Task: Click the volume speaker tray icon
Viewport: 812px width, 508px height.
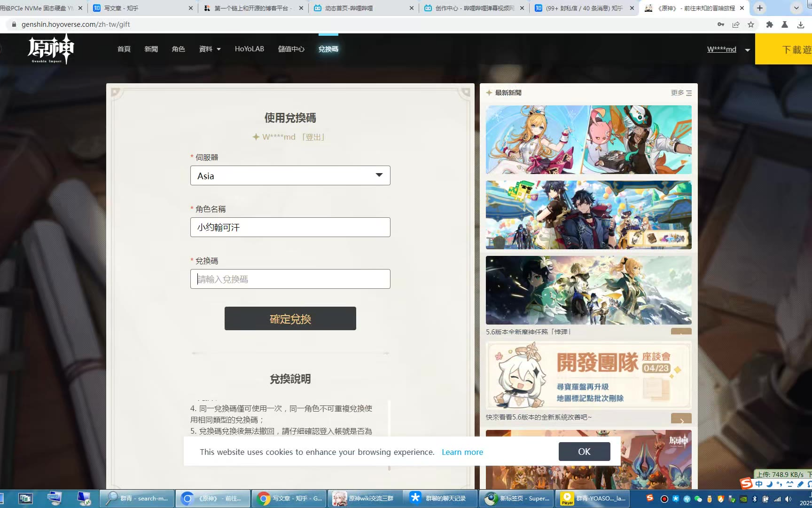Action: pos(788,499)
